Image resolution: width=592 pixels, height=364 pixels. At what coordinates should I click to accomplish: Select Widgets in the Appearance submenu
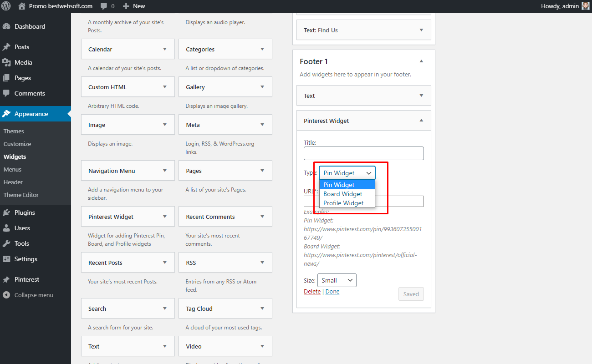click(15, 157)
